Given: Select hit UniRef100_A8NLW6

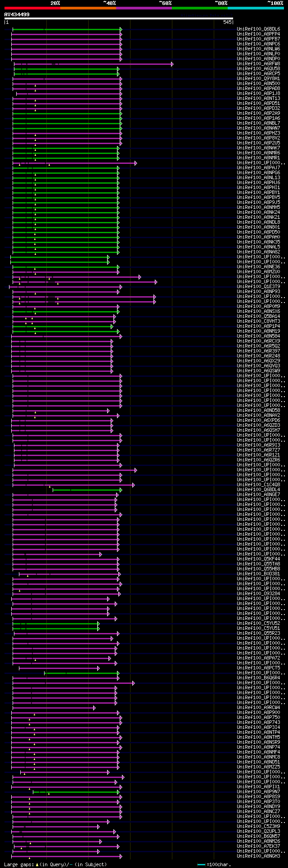Looking at the screenshot, I should click(x=258, y=49).
